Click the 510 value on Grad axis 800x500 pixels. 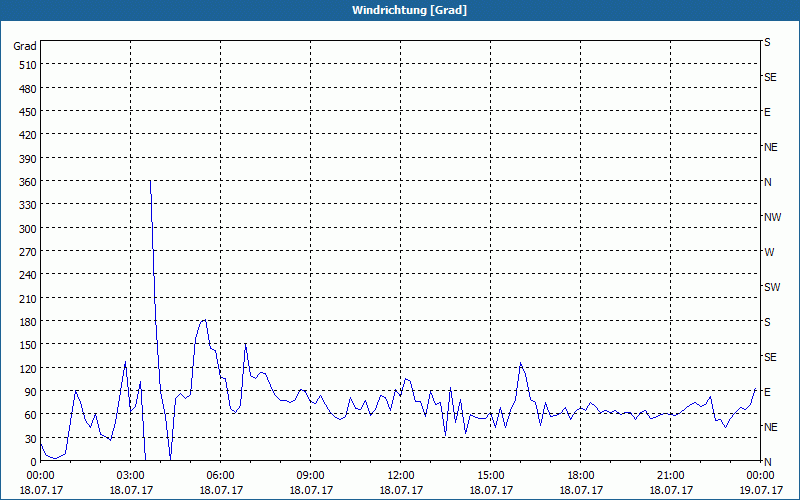tap(28, 65)
